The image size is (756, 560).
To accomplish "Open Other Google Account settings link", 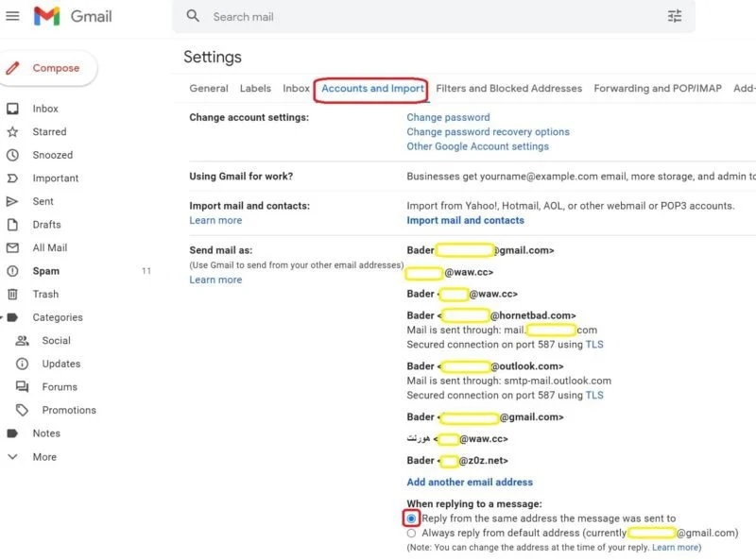I will coord(478,146).
